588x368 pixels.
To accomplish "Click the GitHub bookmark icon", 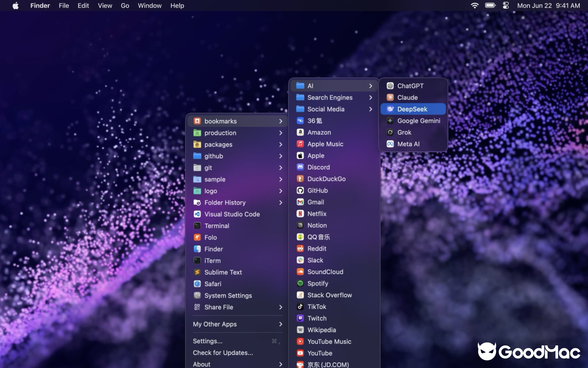I will (x=300, y=190).
